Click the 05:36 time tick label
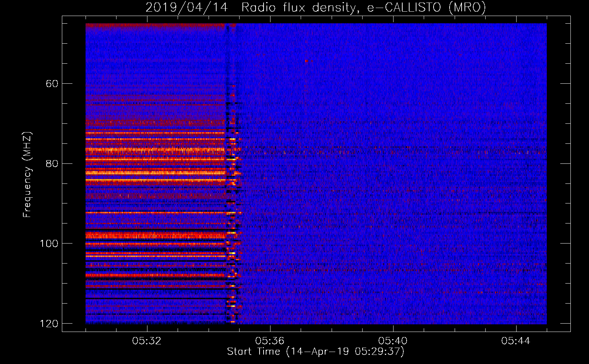 point(270,341)
